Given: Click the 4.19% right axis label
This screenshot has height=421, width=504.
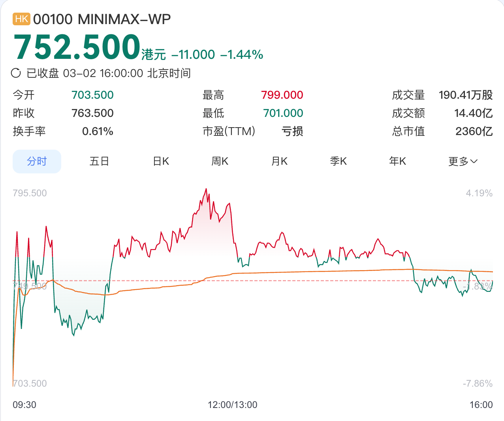Looking at the screenshot, I should (x=479, y=193).
